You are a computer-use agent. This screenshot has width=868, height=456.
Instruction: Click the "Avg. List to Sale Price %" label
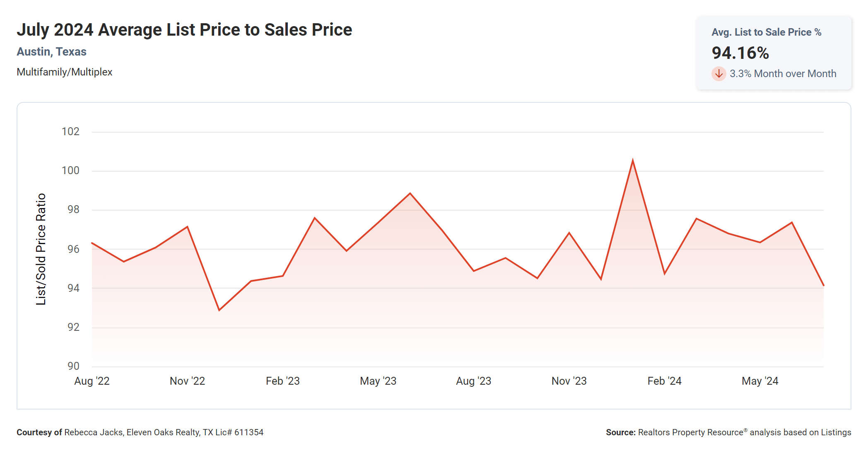(x=766, y=32)
